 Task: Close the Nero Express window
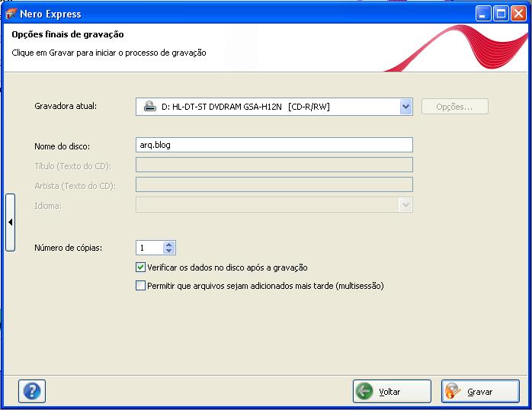[519, 14]
